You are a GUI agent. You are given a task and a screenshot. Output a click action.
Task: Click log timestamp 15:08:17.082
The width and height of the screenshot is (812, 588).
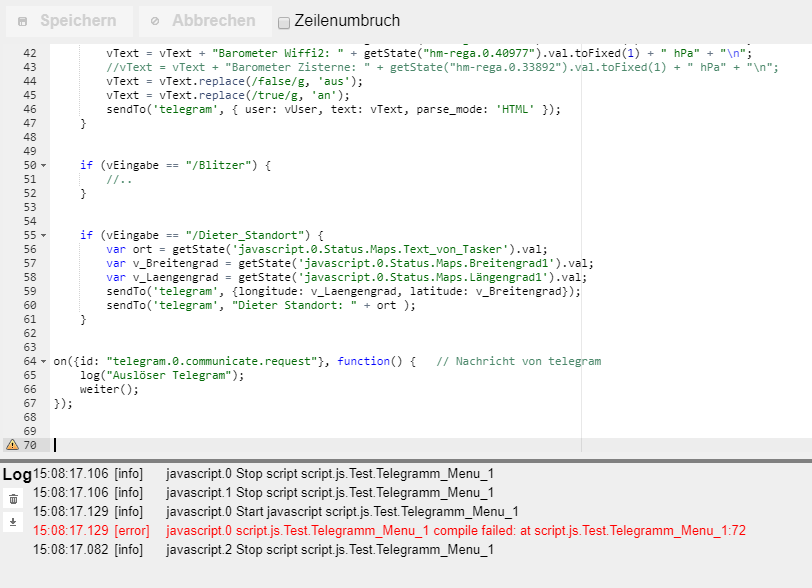coord(71,549)
